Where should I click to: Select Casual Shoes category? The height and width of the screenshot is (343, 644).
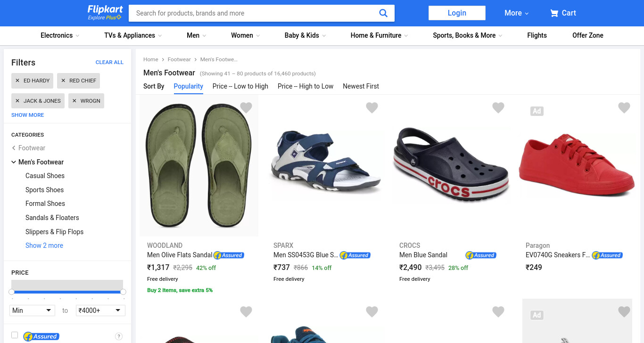[x=45, y=176]
